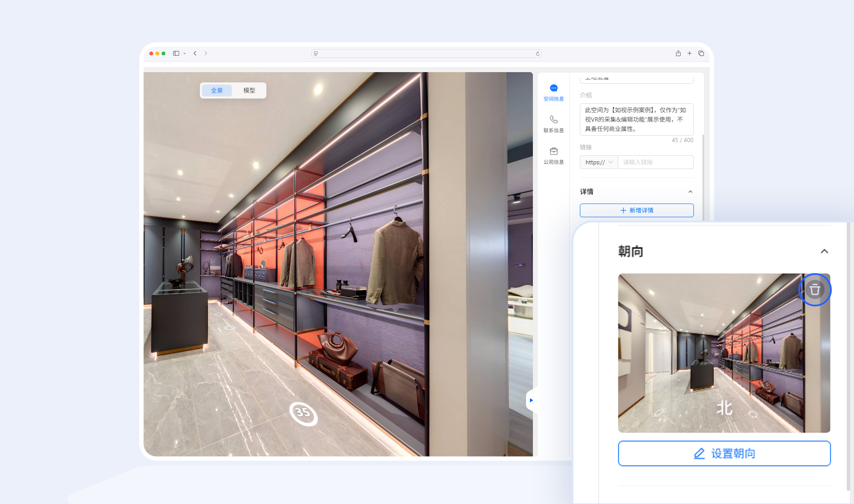The image size is (854, 504).
Task: Click the 设置朝向 button
Action: (724, 453)
